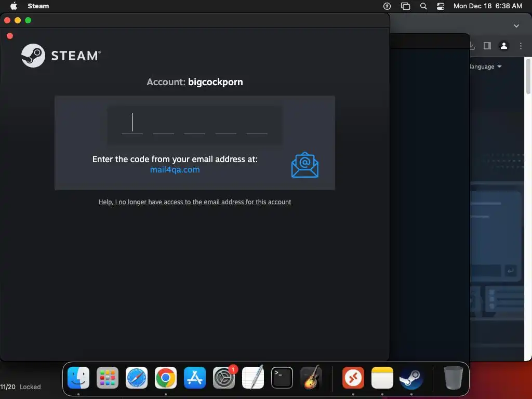The image size is (532, 399).
Task: Expand the tab search chevron in Chrome
Action: coord(516,26)
